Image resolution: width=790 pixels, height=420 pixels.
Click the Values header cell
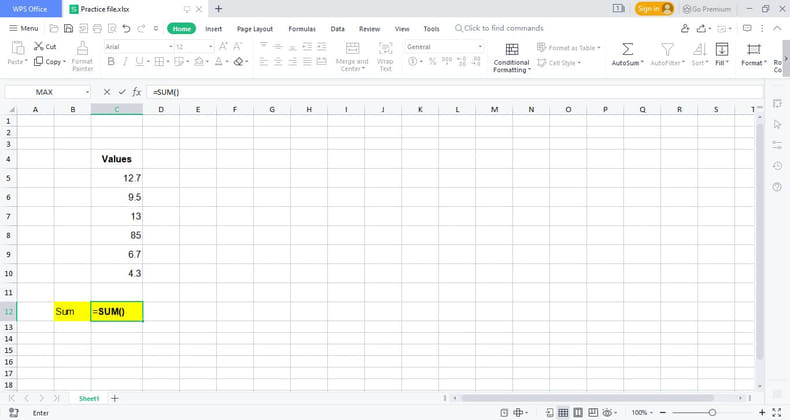tap(117, 159)
